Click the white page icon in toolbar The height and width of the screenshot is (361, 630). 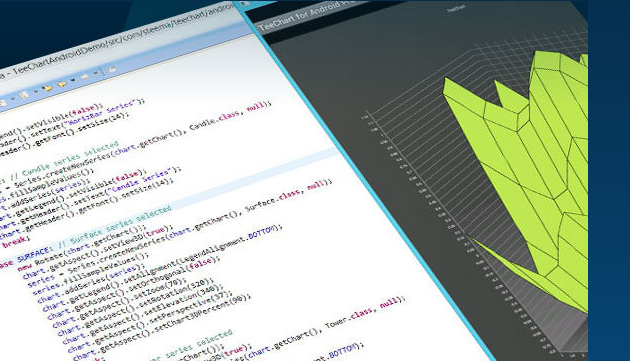click(x=25, y=94)
